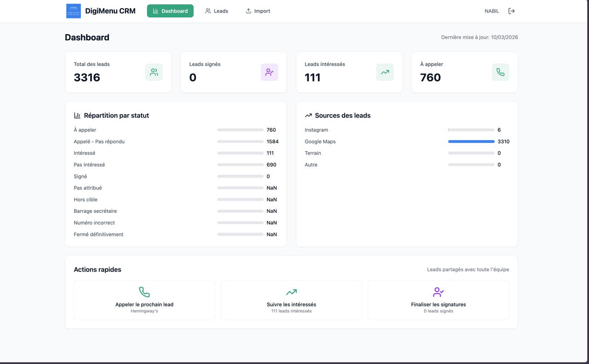Click the DigiMenu CRM logo
The image size is (589, 364).
(73, 11)
